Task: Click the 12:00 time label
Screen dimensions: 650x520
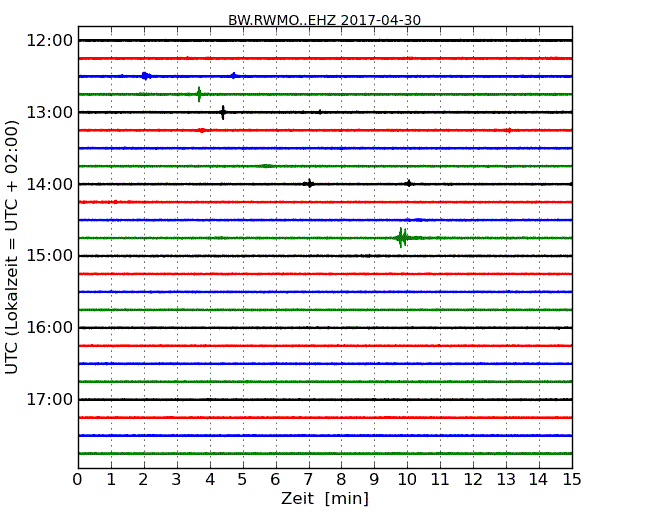Action: point(49,41)
